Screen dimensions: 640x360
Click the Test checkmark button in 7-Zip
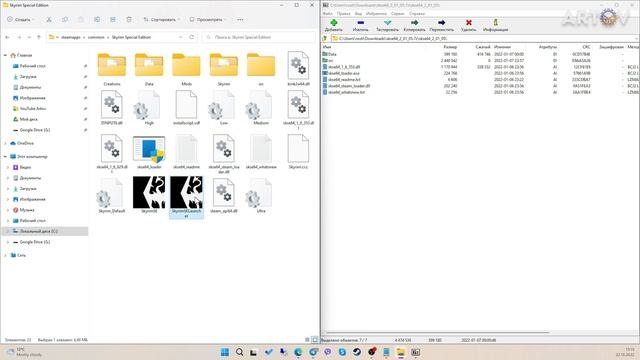(387, 25)
